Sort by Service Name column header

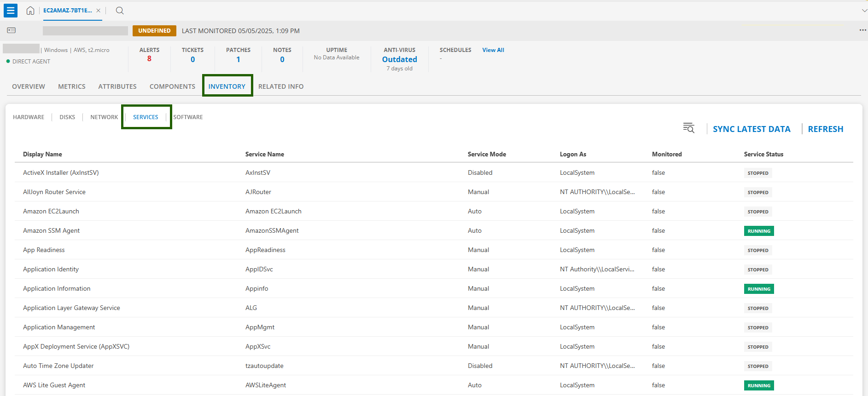pos(265,154)
